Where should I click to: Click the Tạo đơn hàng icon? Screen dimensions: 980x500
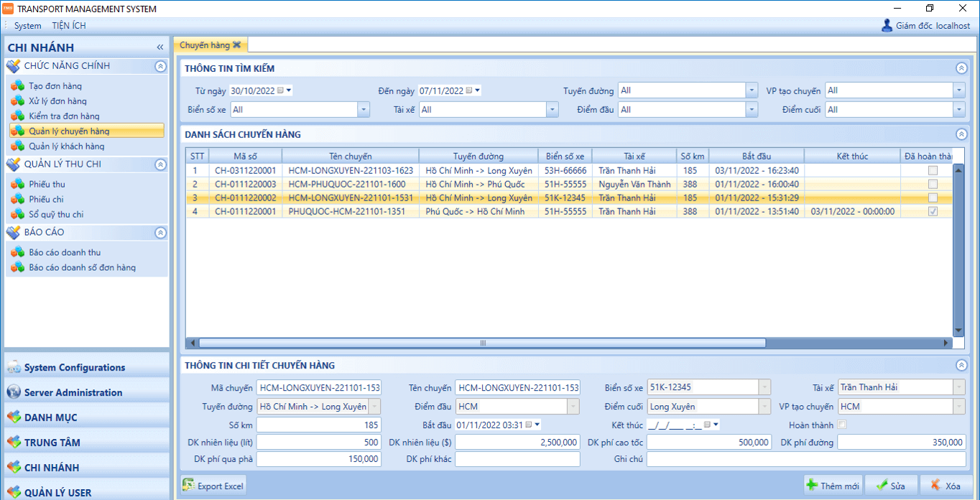(x=17, y=86)
